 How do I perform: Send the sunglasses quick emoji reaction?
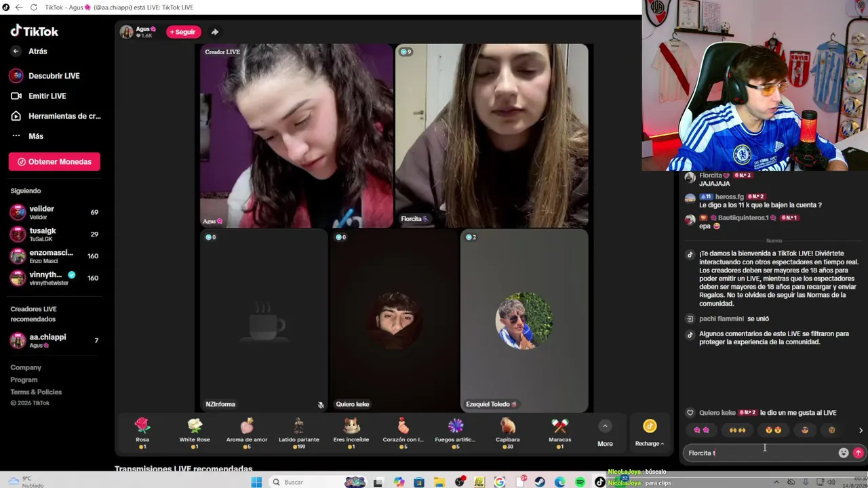pyautogui.click(x=805, y=430)
